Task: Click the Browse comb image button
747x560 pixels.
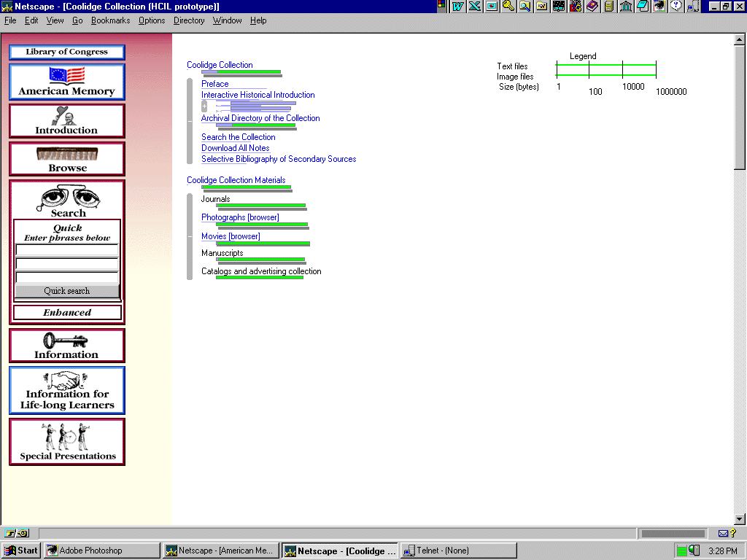Action: [67, 158]
